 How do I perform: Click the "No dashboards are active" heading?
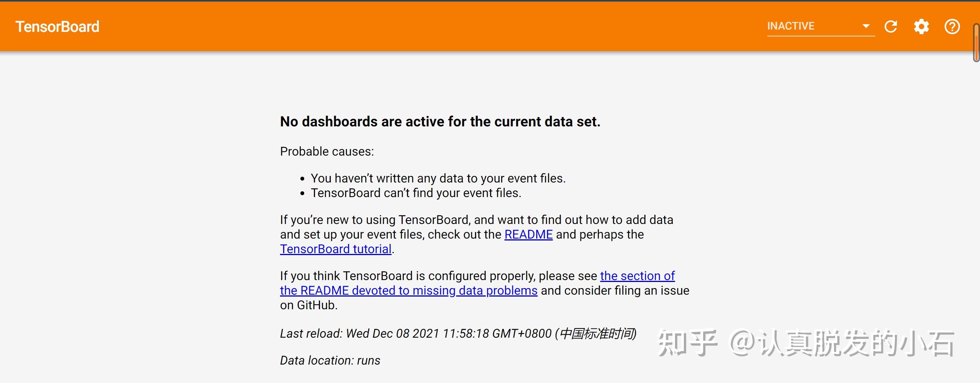[x=440, y=121]
